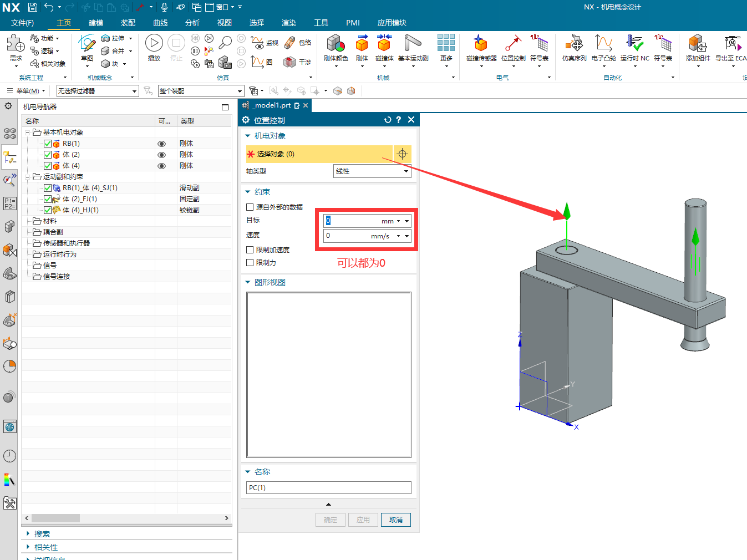Click the 名称 field containing PC(1)
Screen dimensions: 747x560
coord(328,487)
